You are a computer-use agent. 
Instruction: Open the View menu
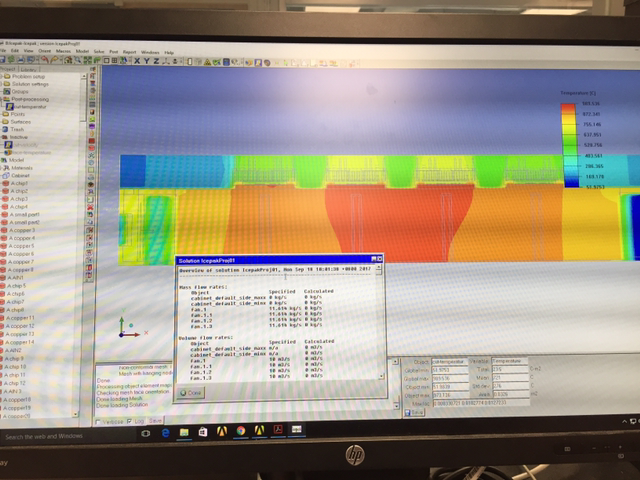click(29, 51)
